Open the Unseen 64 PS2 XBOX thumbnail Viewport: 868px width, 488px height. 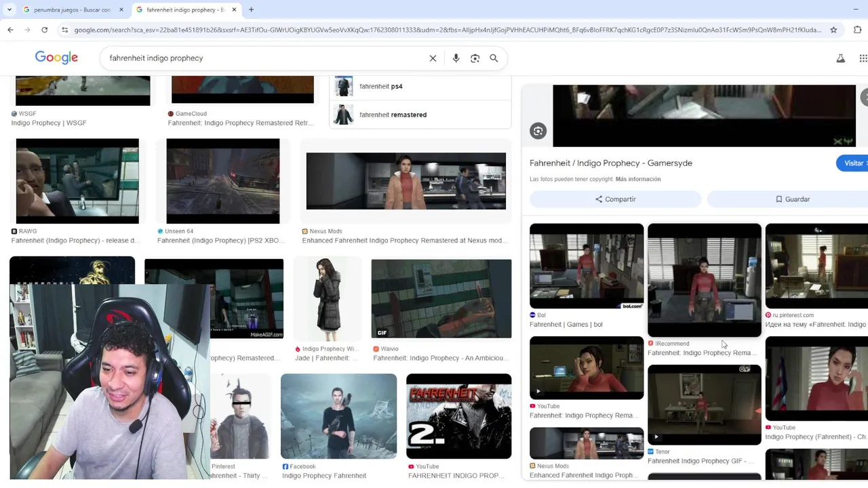[222, 181]
